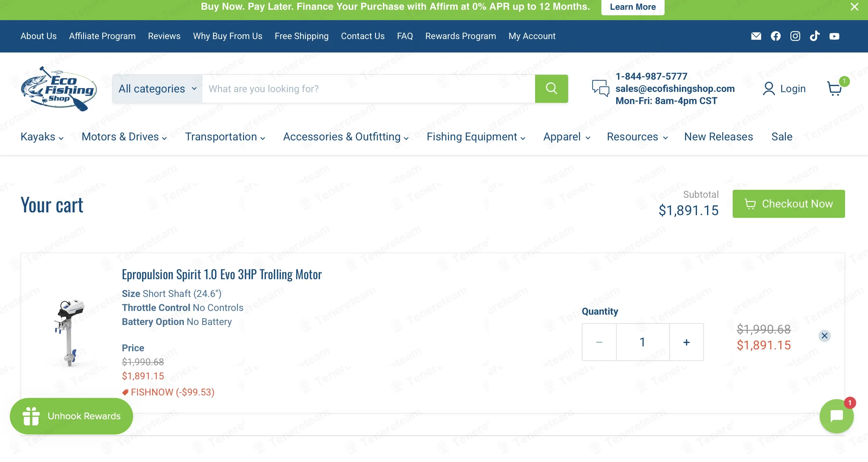Expand the Kayaks menu

[42, 137]
